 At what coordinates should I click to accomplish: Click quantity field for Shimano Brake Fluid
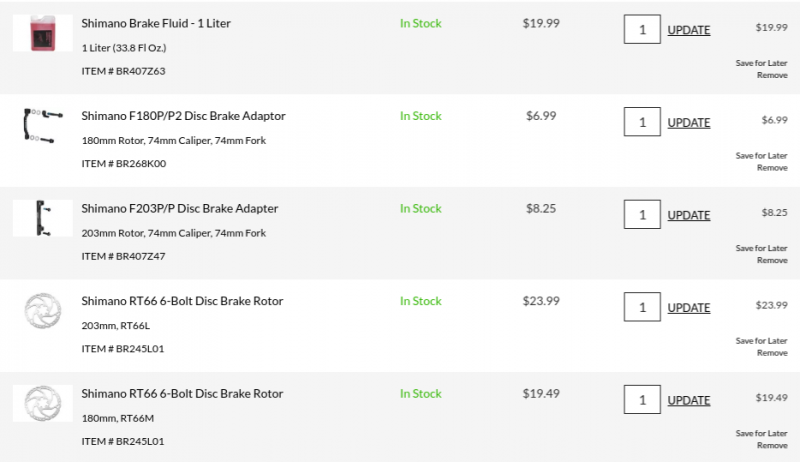(x=642, y=29)
